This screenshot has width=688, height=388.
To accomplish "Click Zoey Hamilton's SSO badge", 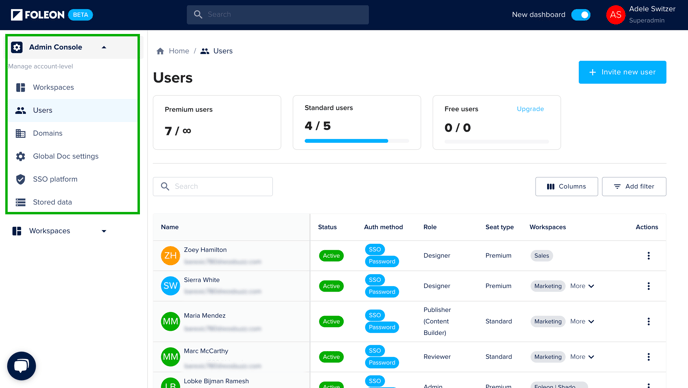I will [375, 249].
